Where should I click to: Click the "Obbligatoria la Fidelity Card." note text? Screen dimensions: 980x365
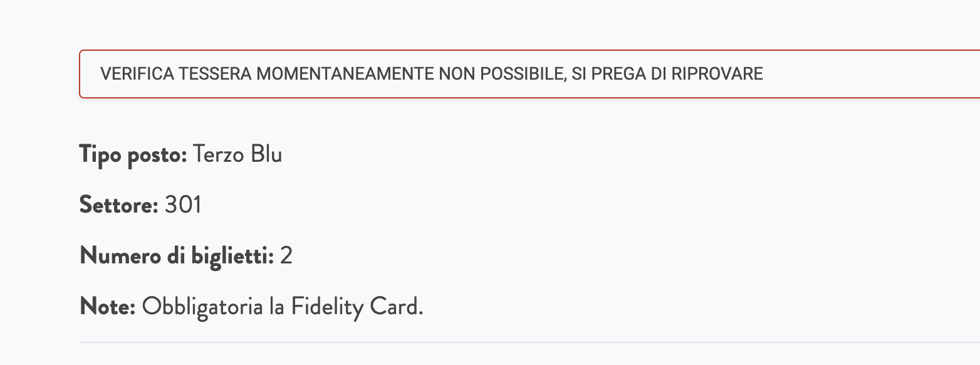283,307
